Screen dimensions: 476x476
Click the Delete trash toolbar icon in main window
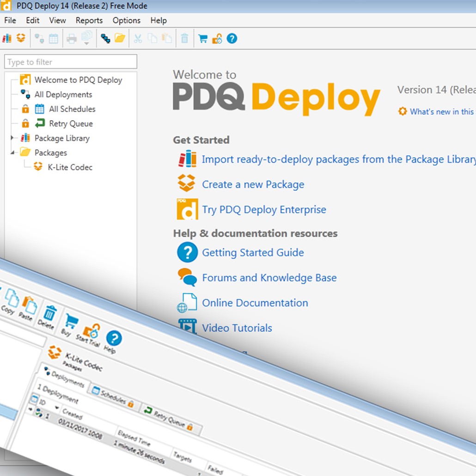coord(184,38)
